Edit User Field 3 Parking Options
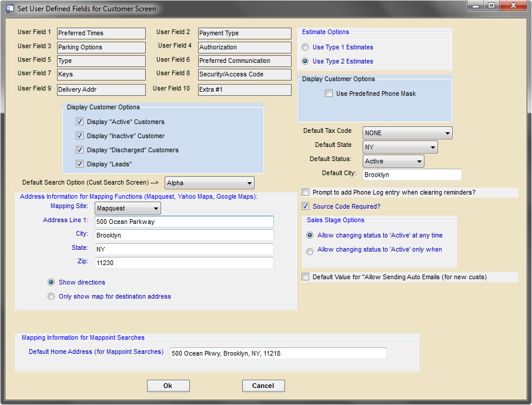Viewport: 532px width, 405px height. pyautogui.click(x=101, y=47)
